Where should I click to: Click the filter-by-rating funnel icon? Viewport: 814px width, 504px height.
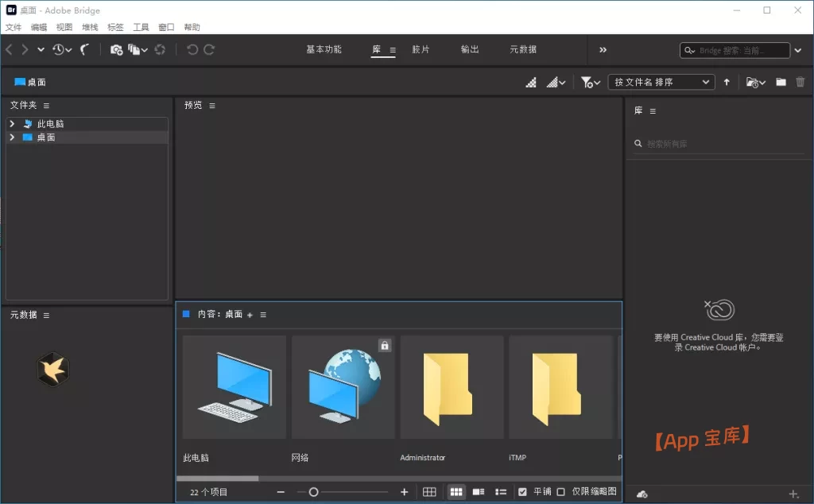click(x=588, y=82)
